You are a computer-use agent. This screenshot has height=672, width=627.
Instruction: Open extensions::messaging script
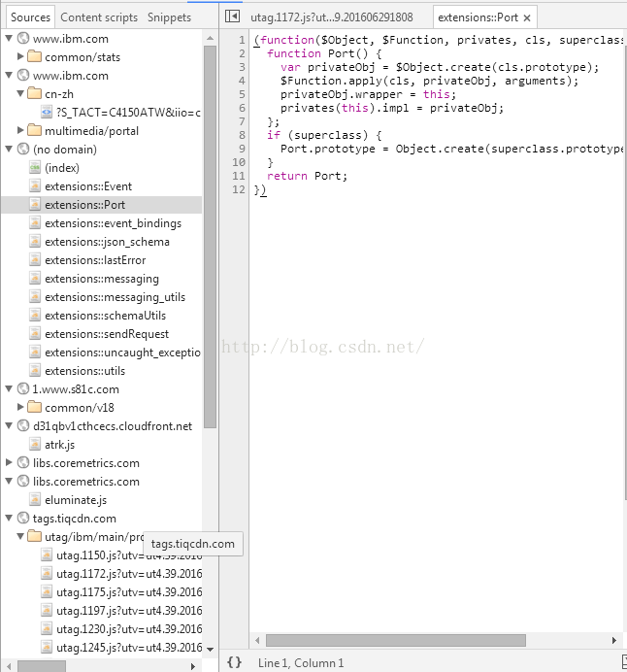point(102,279)
